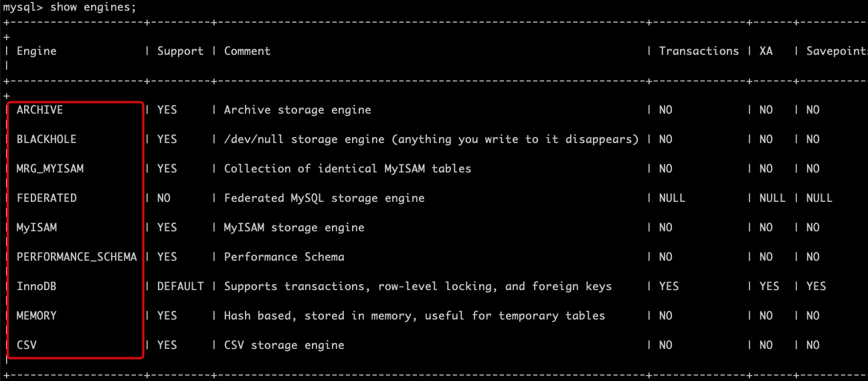The height and width of the screenshot is (381, 868).
Task: Click the ARCHIVE engine name
Action: pyautogui.click(x=39, y=110)
